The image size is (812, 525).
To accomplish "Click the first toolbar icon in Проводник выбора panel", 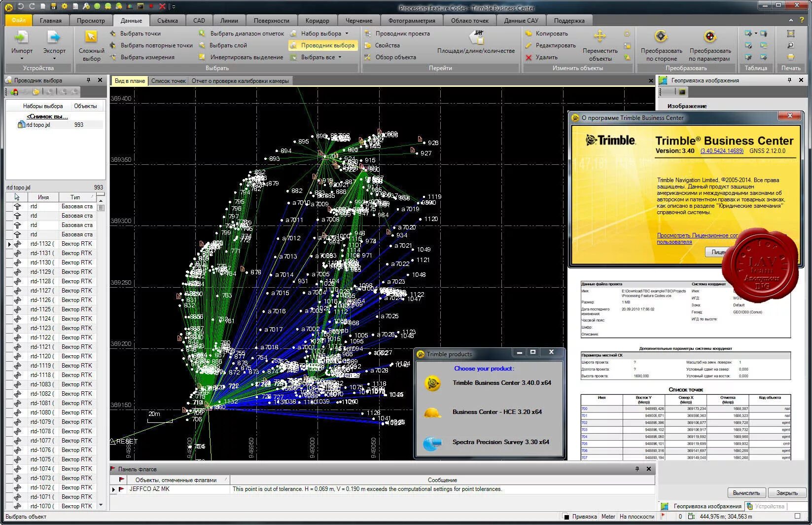I will coord(14,92).
